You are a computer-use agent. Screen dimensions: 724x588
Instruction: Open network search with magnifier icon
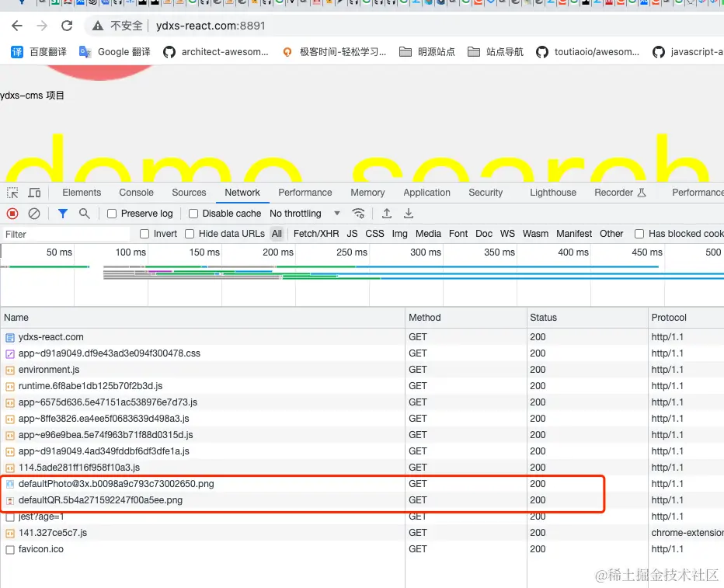84,214
